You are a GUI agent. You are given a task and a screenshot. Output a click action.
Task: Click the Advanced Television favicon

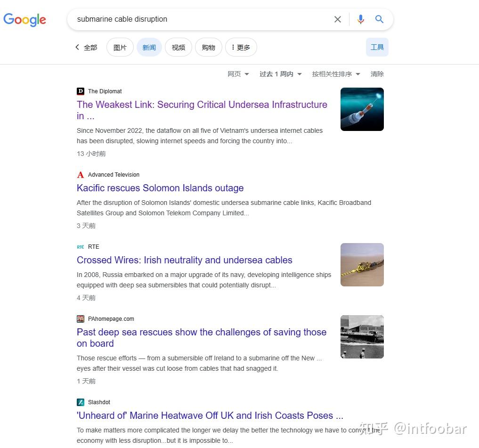[81, 174]
